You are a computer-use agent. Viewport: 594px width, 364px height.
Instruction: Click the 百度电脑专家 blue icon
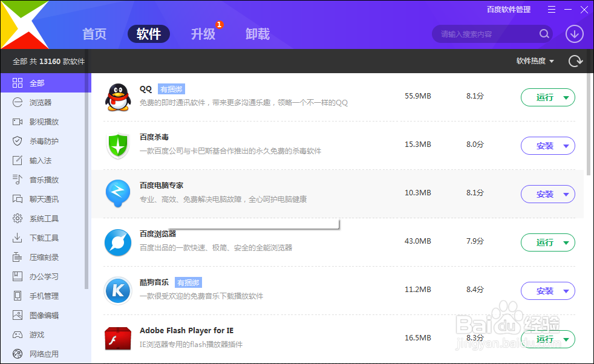(118, 193)
